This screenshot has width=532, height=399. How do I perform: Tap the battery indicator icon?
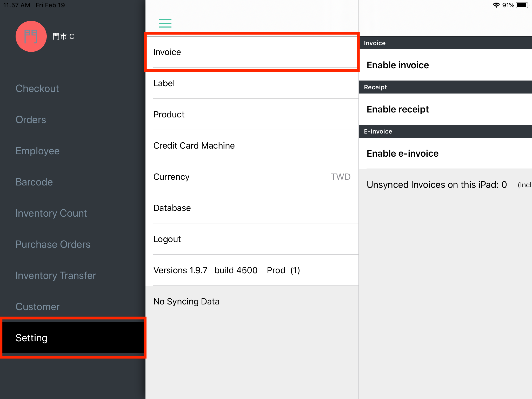pos(522,5)
